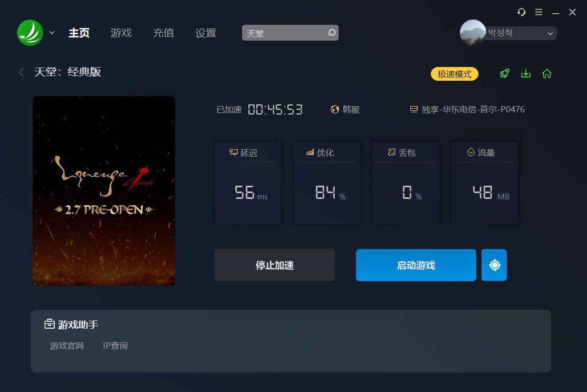Click the green leaf app logo
Viewport: 587px width, 392px height.
30,33
